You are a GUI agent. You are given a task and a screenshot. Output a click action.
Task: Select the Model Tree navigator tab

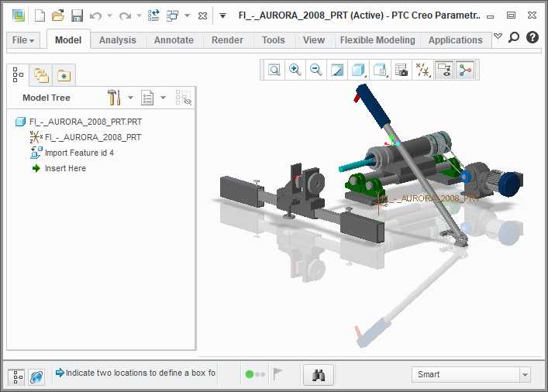tap(18, 75)
